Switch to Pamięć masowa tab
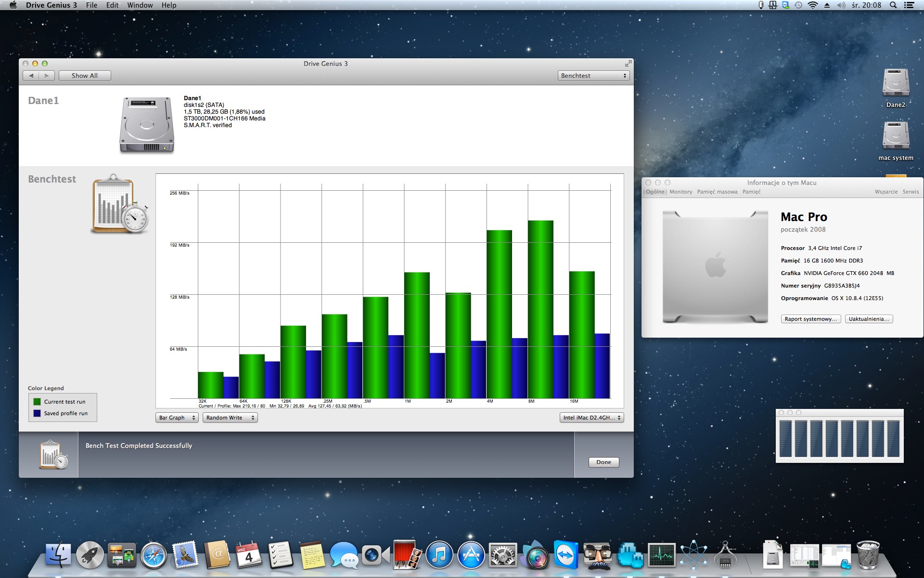Screen dimensions: 924x578 pyautogui.click(x=717, y=192)
